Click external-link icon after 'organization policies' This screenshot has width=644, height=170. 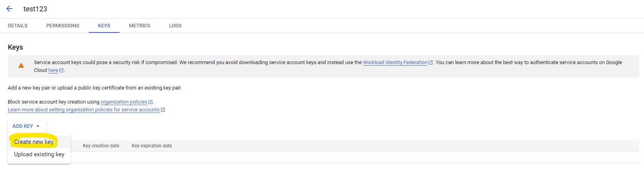click(150, 102)
